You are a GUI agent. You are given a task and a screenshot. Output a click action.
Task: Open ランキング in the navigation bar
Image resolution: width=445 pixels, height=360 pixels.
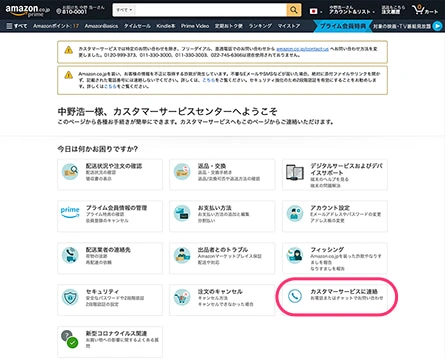(260, 26)
